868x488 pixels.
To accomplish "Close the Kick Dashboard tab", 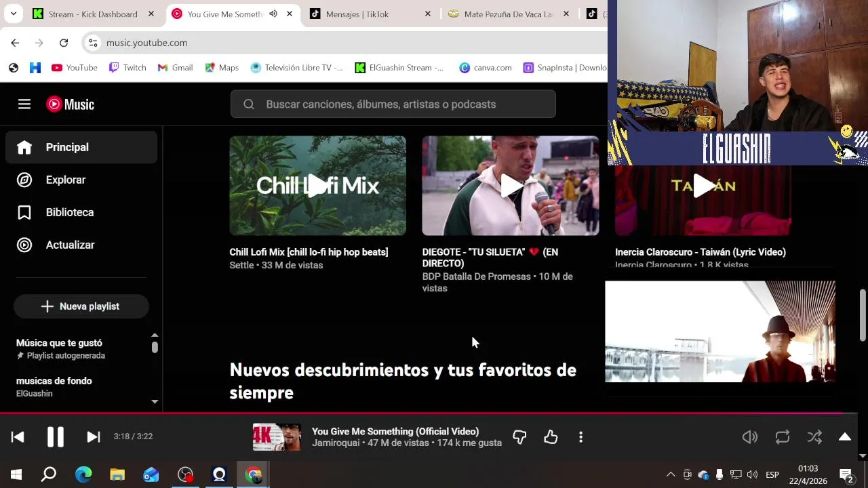I will click(151, 14).
